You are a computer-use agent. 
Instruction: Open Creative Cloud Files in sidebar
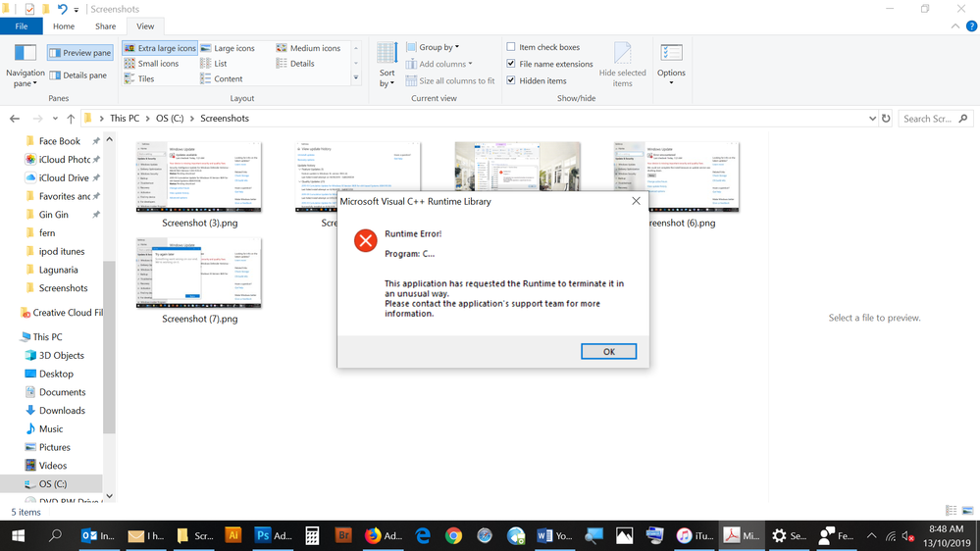coord(60,313)
